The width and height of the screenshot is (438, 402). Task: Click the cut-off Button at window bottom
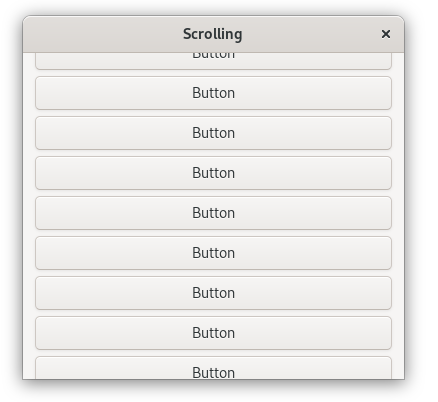click(213, 368)
